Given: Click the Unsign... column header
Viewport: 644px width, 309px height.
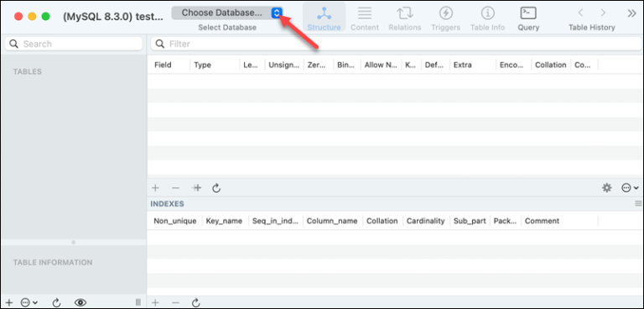Looking at the screenshot, I should (284, 65).
